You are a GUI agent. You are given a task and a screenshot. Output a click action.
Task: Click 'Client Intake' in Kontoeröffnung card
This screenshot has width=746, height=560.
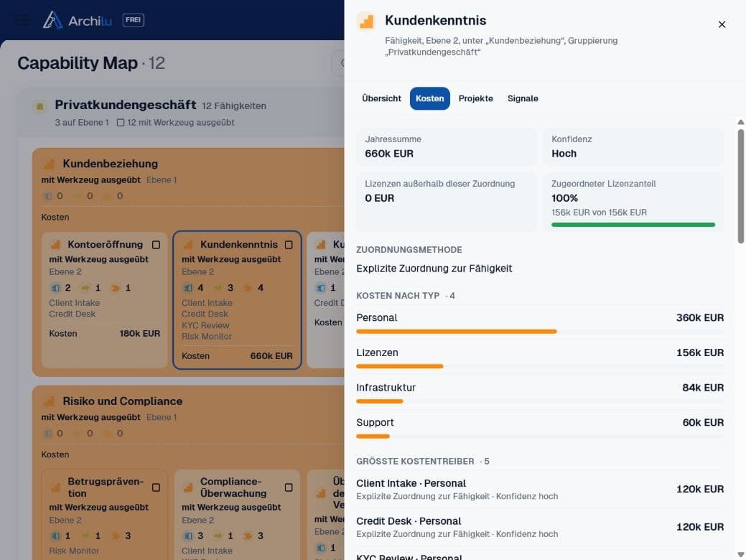click(74, 303)
